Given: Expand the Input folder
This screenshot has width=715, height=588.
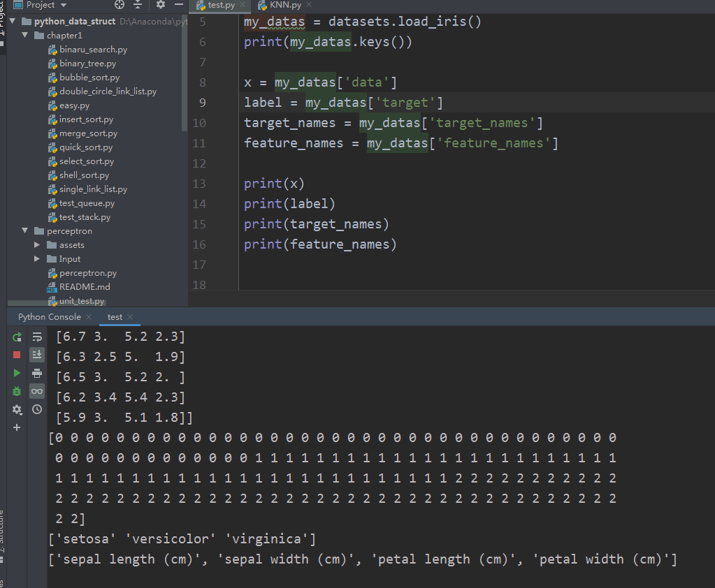Looking at the screenshot, I should click(x=37, y=258).
